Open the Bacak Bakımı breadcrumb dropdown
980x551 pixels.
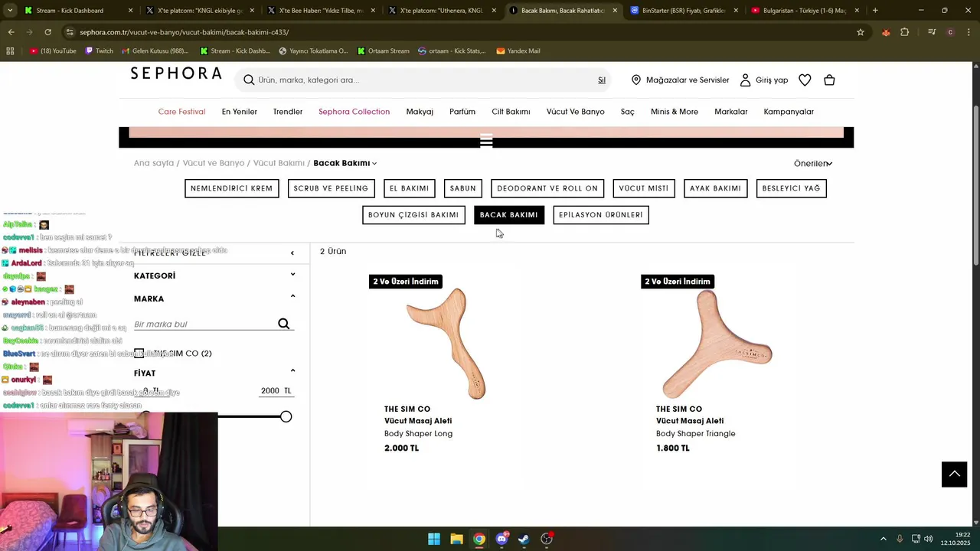[345, 163]
